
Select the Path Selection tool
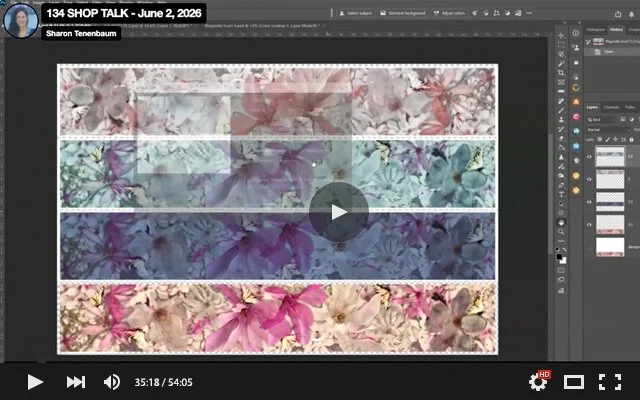[x=562, y=204]
